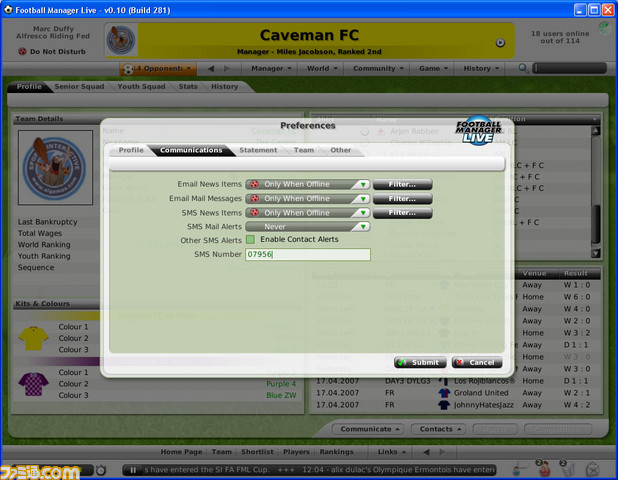Select Communications tab in Preferences

pos(191,150)
